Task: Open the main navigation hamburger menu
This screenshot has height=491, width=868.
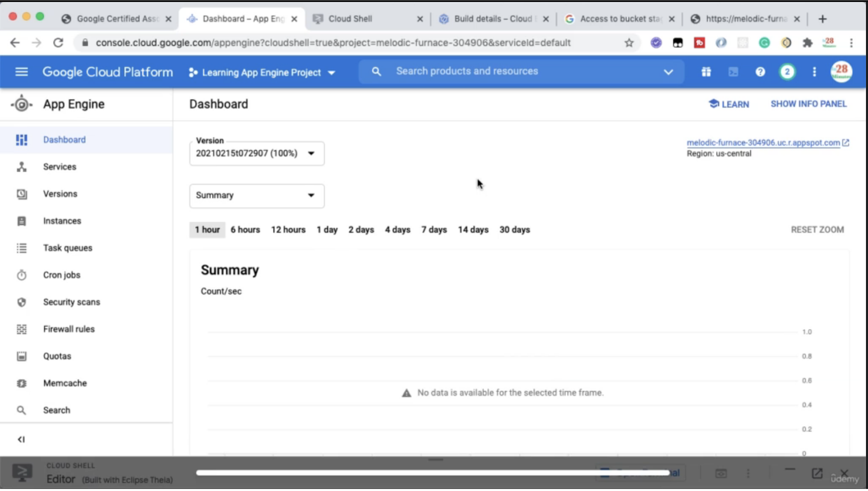Action: (x=21, y=72)
